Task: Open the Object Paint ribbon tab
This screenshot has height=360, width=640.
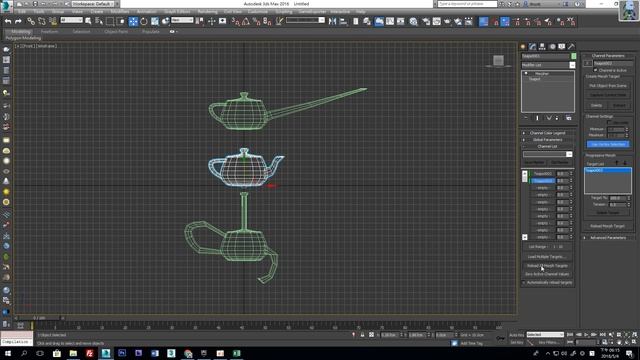Action: (116, 31)
